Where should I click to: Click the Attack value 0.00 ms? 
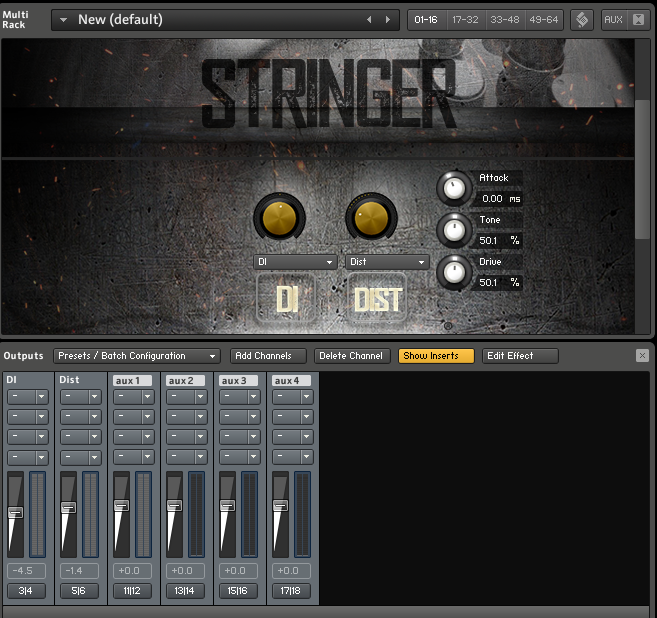pyautogui.click(x=499, y=199)
